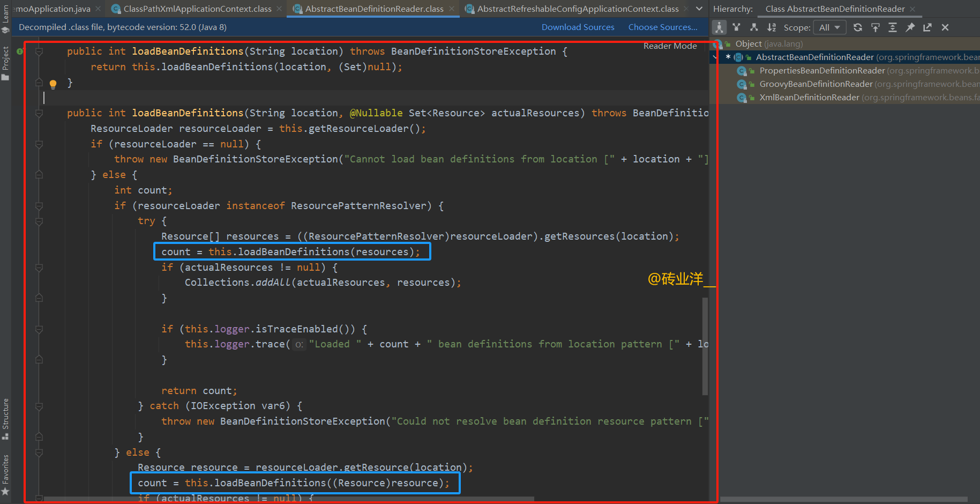Fold the 'if (resourceLoader == null)' block

(x=39, y=144)
